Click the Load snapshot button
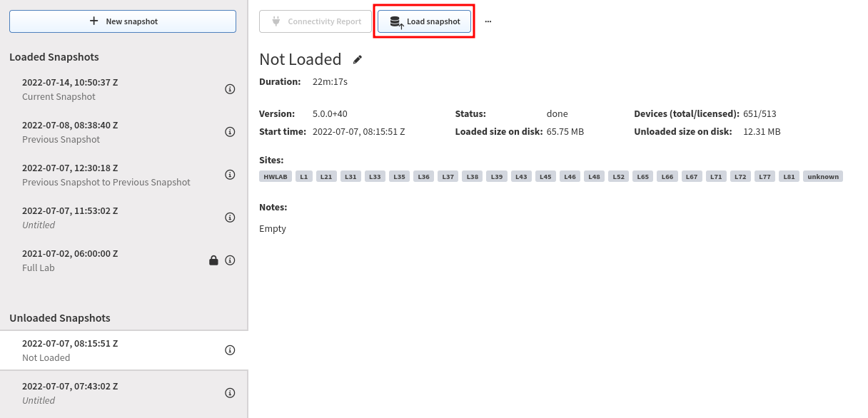The width and height of the screenshot is (868, 418). point(425,21)
